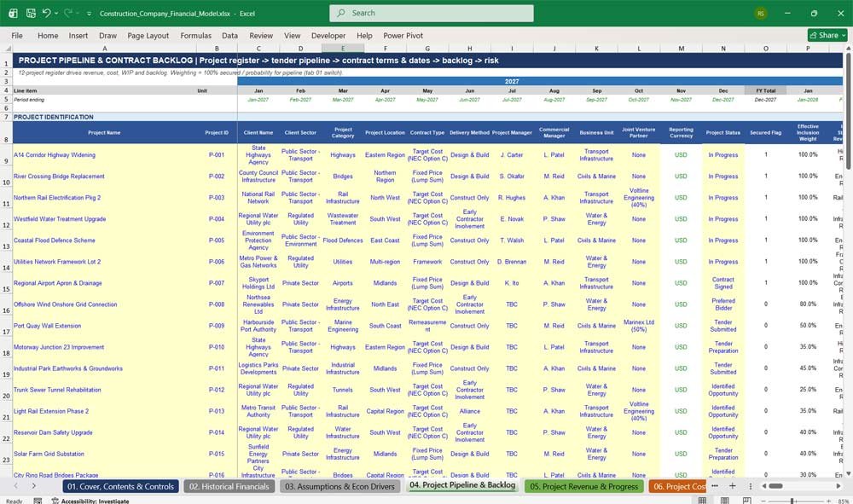The image size is (853, 504).
Task: Open sheet 03. Assumptions & Econ Drivers
Action: tap(339, 487)
